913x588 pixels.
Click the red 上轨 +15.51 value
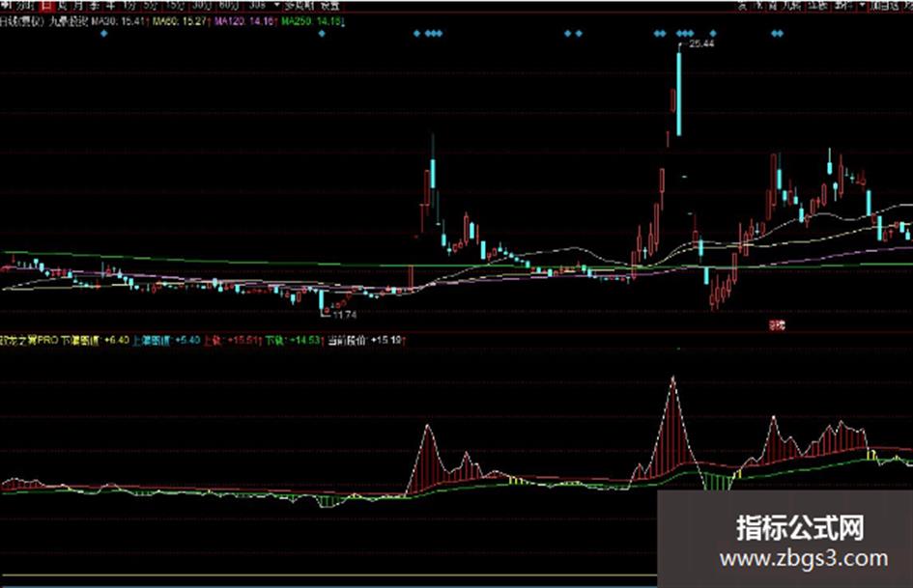231,340
